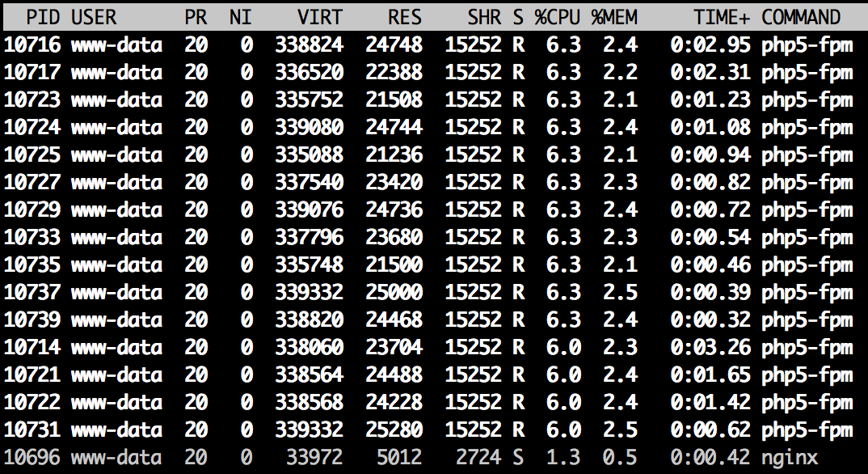The height and width of the screenshot is (474, 868).
Task: Click the PID column header
Action: click(43, 17)
